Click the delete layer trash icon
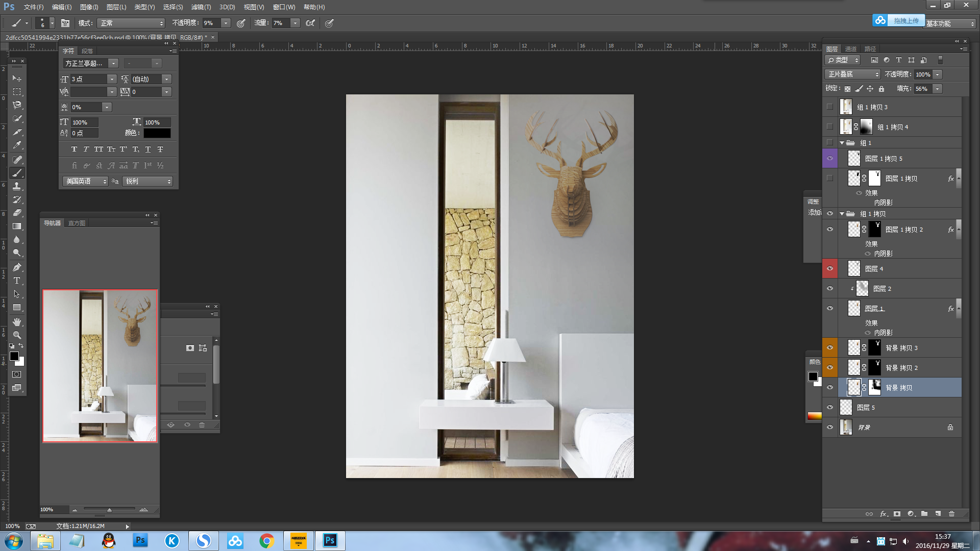Image resolution: width=980 pixels, height=551 pixels. point(951,514)
